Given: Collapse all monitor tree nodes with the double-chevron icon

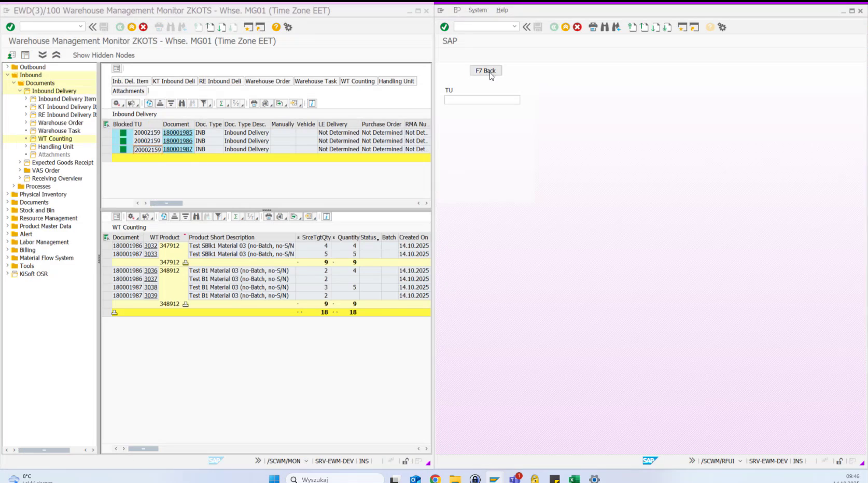Looking at the screenshot, I should pyautogui.click(x=56, y=54).
